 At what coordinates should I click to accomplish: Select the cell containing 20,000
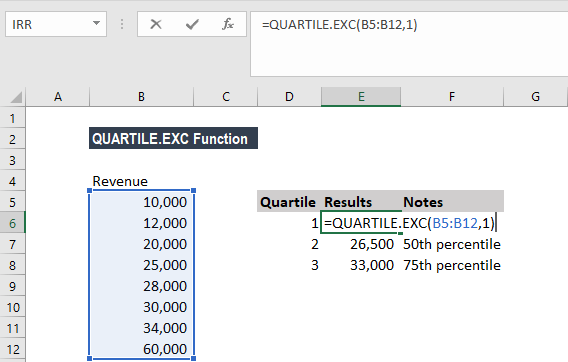pyautogui.click(x=141, y=244)
